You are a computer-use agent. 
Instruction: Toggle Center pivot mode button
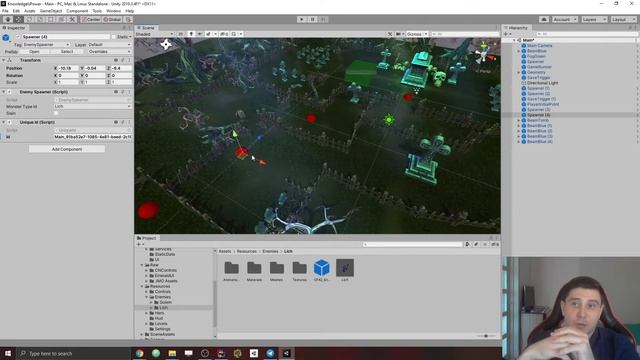pyautogui.click(x=91, y=19)
